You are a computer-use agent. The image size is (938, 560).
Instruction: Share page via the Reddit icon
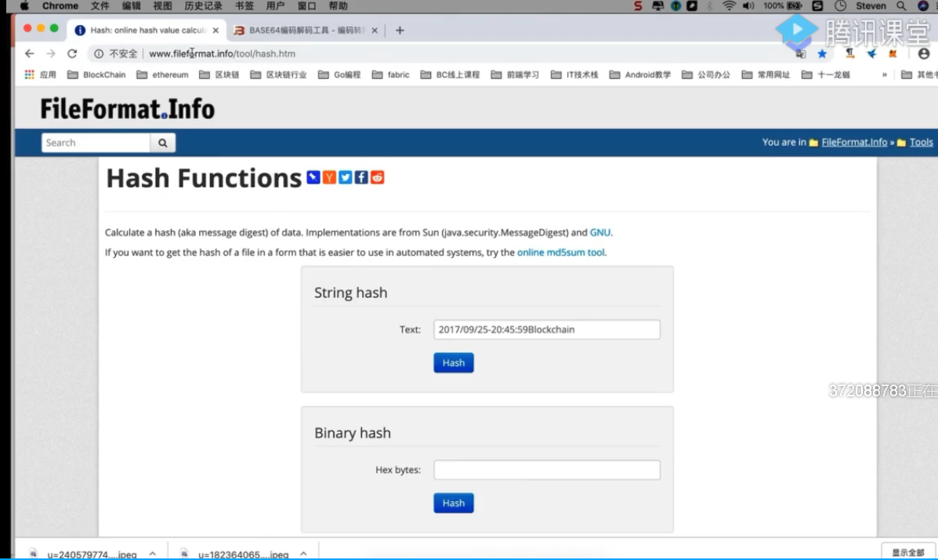pos(378,177)
